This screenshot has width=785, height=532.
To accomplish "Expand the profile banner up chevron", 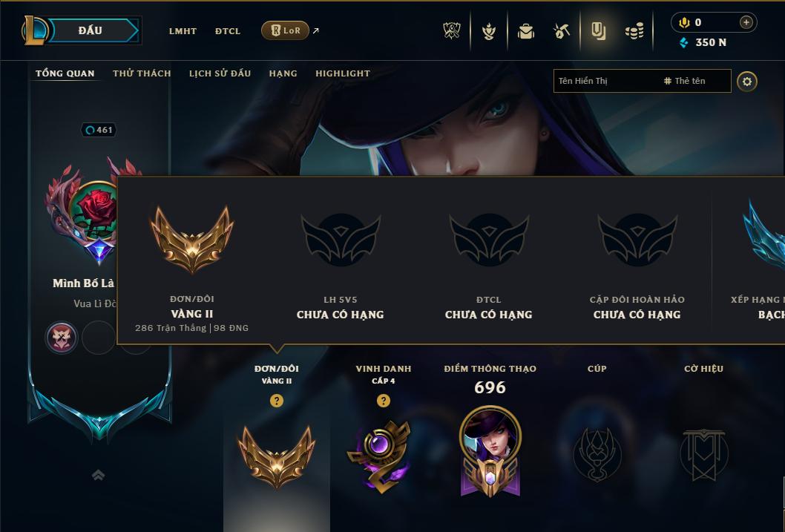I will point(99,475).
